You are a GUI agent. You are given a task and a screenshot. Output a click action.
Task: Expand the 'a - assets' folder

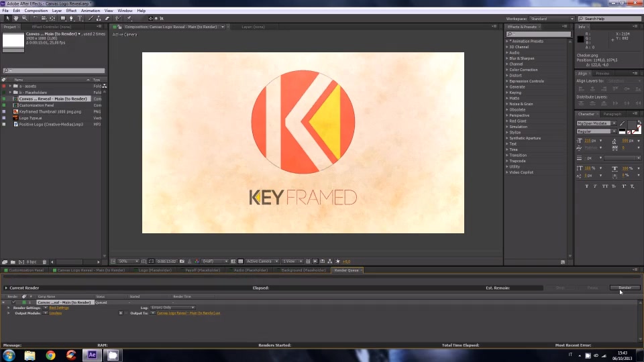click(10, 86)
